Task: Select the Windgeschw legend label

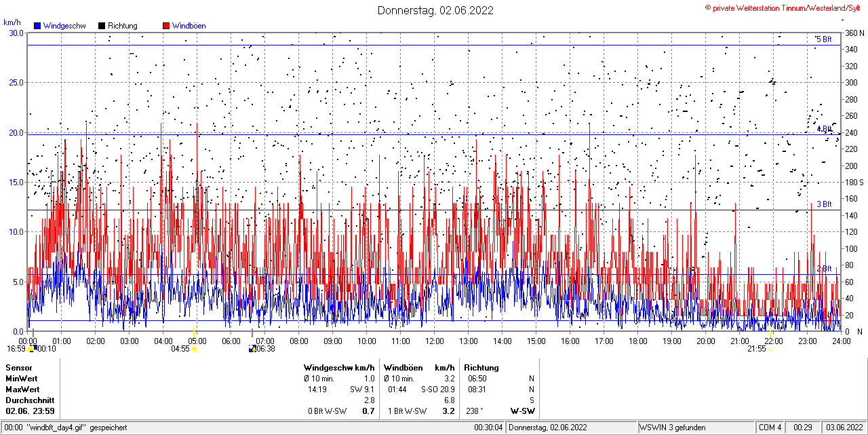Action: click(64, 26)
